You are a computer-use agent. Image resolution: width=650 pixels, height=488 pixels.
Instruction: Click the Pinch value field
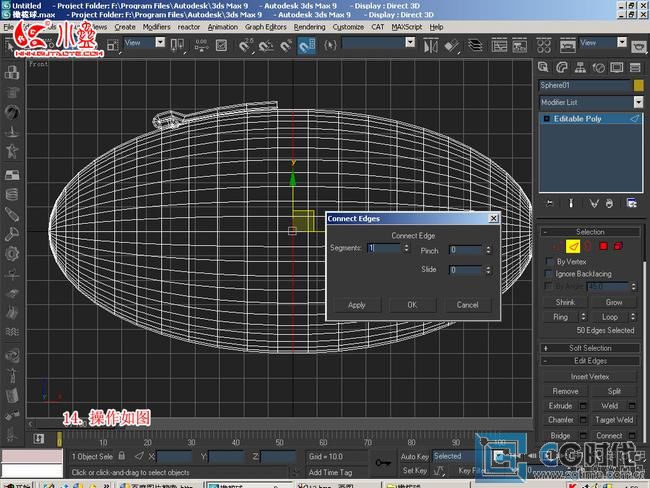pyautogui.click(x=466, y=250)
